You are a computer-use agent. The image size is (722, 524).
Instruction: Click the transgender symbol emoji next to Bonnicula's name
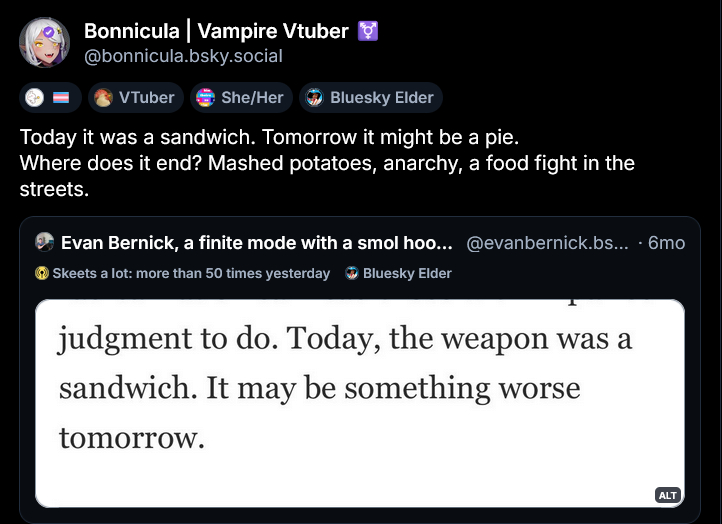tap(368, 31)
